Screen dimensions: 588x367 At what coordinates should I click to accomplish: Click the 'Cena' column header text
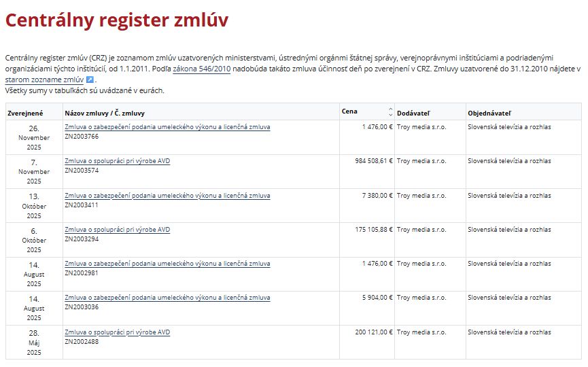click(350, 112)
